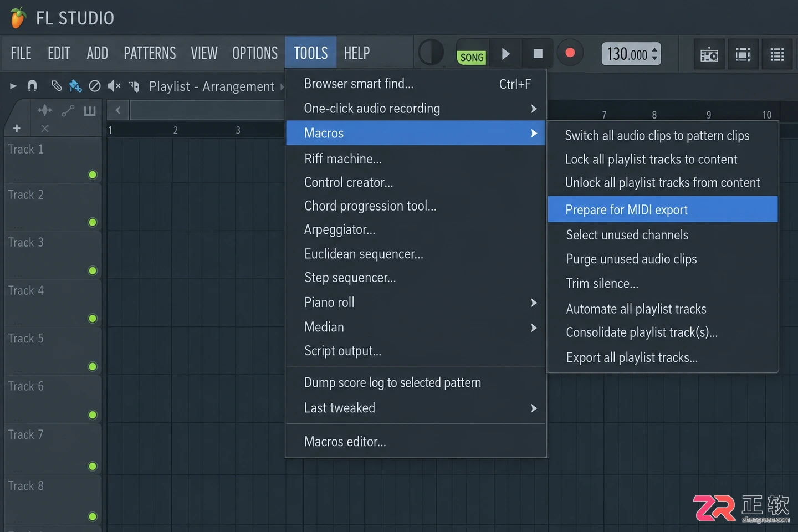The width and height of the screenshot is (798, 532).
Task: Choose Purge unused audio clips
Action: 663,259
